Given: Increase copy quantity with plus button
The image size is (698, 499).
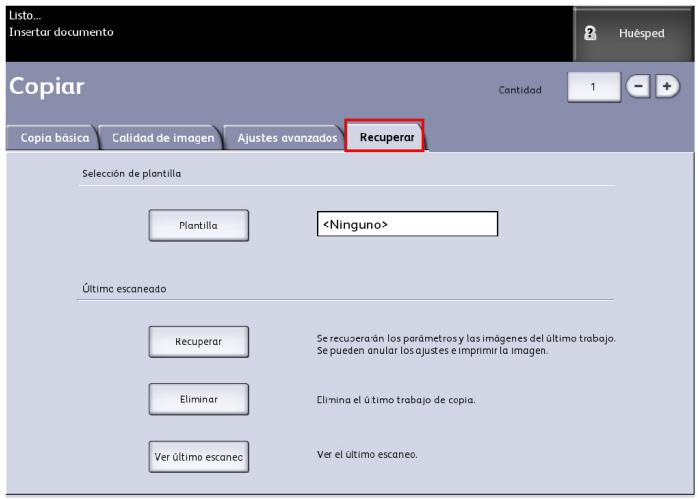Looking at the screenshot, I should click(x=667, y=86).
